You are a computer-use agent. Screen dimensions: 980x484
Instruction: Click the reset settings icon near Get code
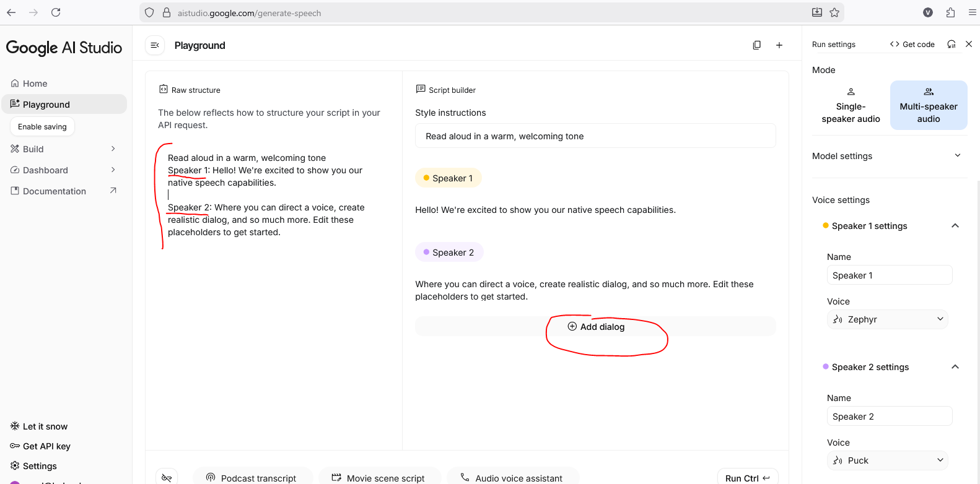(952, 44)
